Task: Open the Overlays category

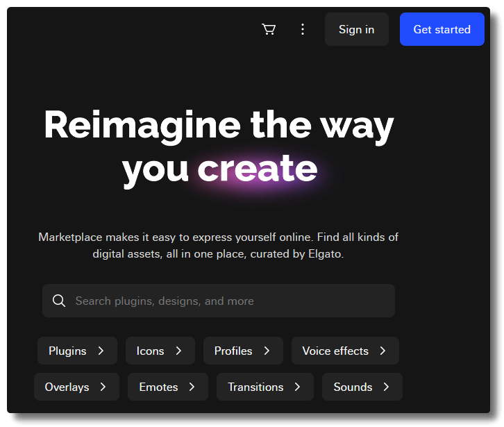Action: point(76,387)
